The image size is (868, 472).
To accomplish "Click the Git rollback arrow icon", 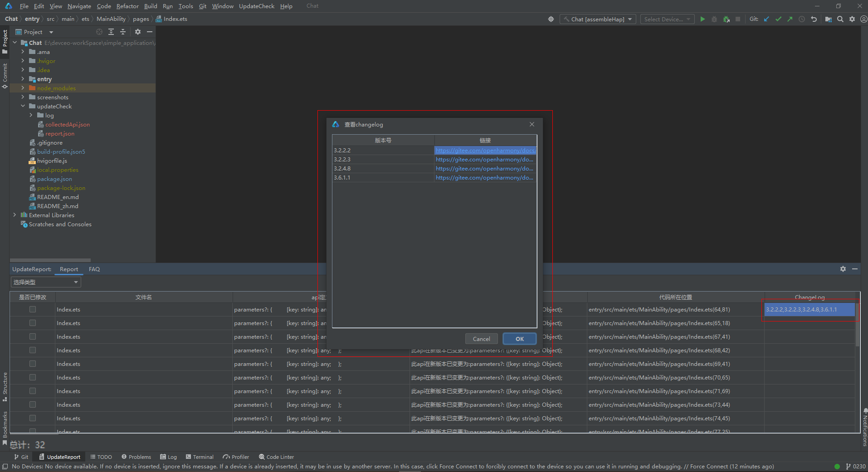I will point(814,19).
